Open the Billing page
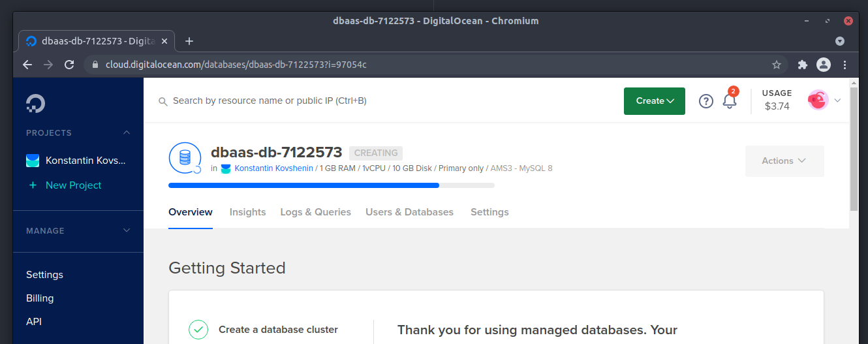Screen dimensions: 868x344 tap(40, 298)
